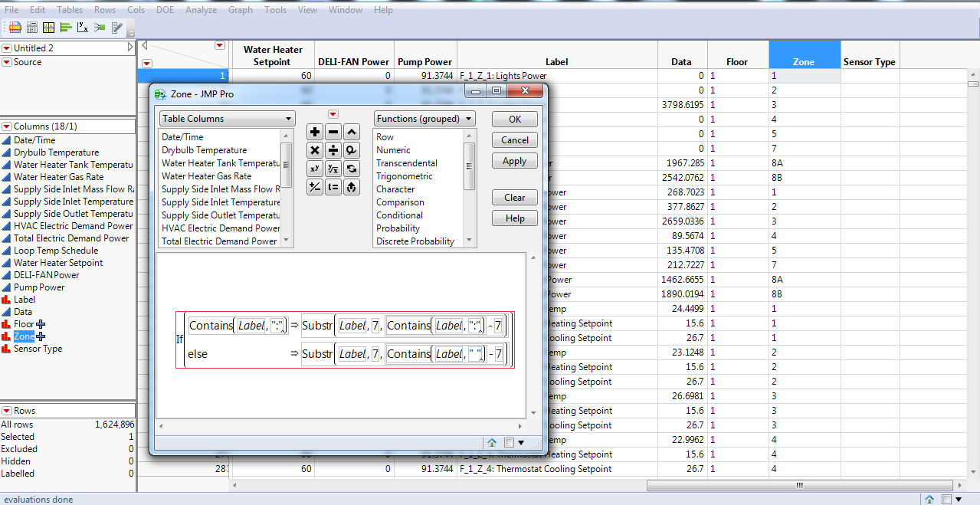Select Pump Power in the Columns panel

pos(39,287)
